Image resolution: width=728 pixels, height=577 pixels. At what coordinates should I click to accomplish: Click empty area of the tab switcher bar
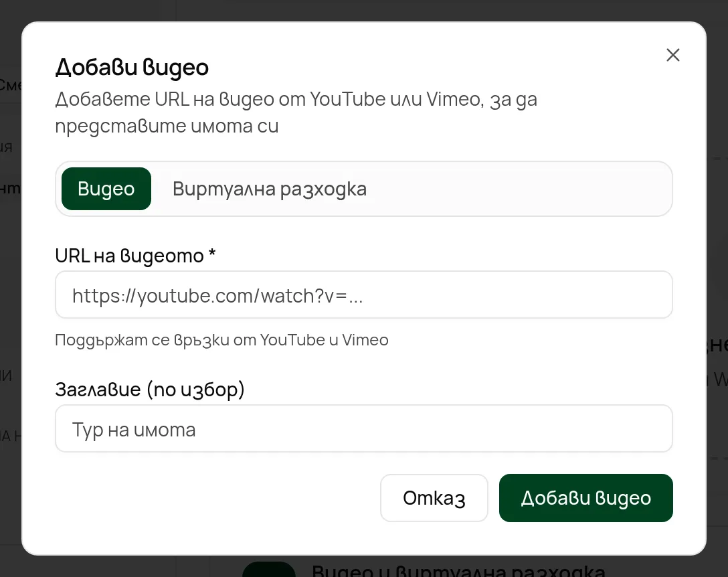click(x=520, y=189)
